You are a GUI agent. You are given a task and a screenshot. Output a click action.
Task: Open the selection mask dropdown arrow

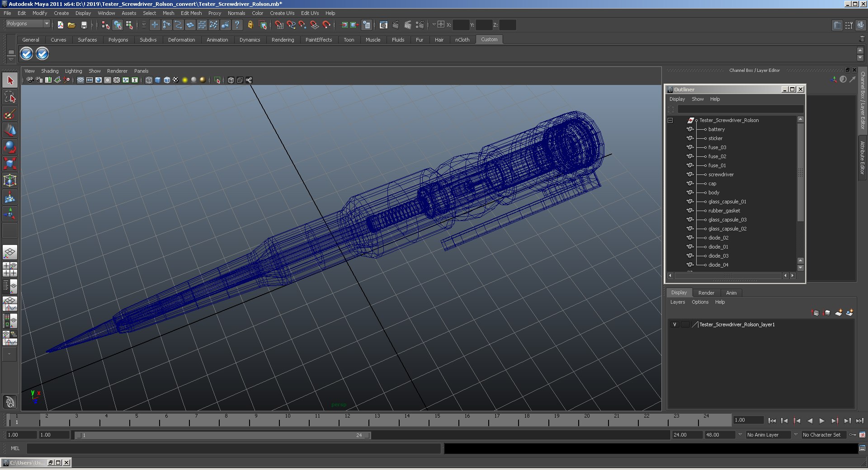click(x=144, y=25)
